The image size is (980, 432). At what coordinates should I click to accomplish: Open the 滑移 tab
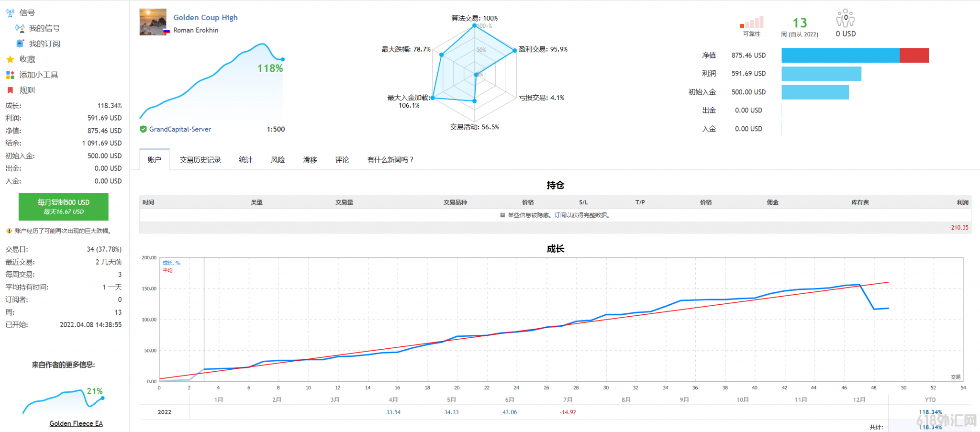tap(310, 160)
